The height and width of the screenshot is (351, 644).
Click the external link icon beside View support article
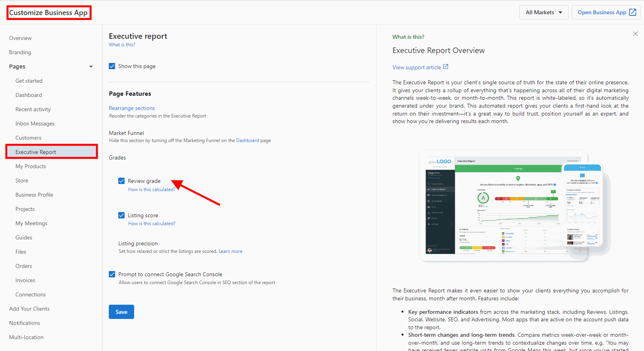click(446, 67)
